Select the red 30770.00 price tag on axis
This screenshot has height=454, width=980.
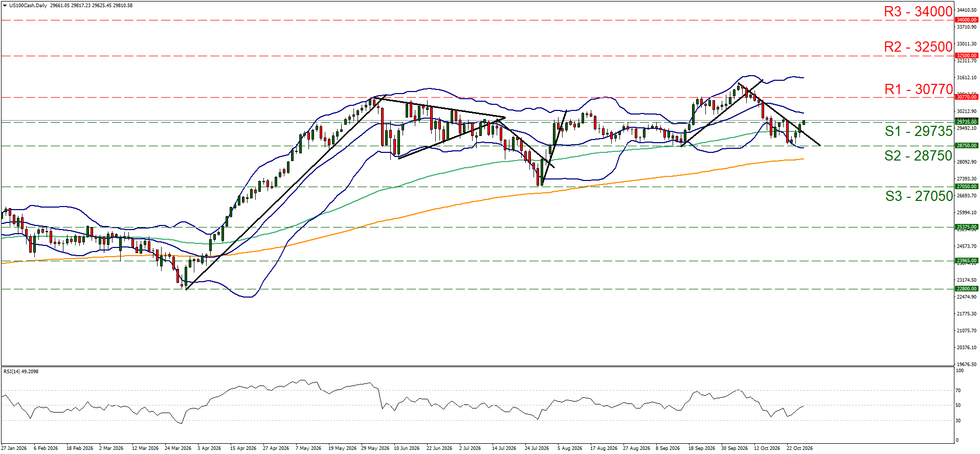[966, 97]
